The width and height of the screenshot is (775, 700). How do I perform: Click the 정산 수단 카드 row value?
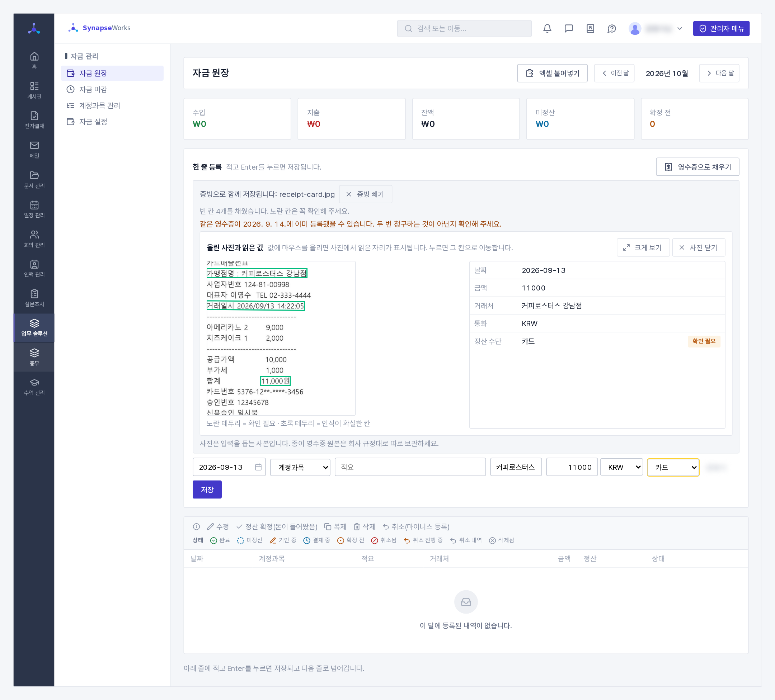point(528,341)
